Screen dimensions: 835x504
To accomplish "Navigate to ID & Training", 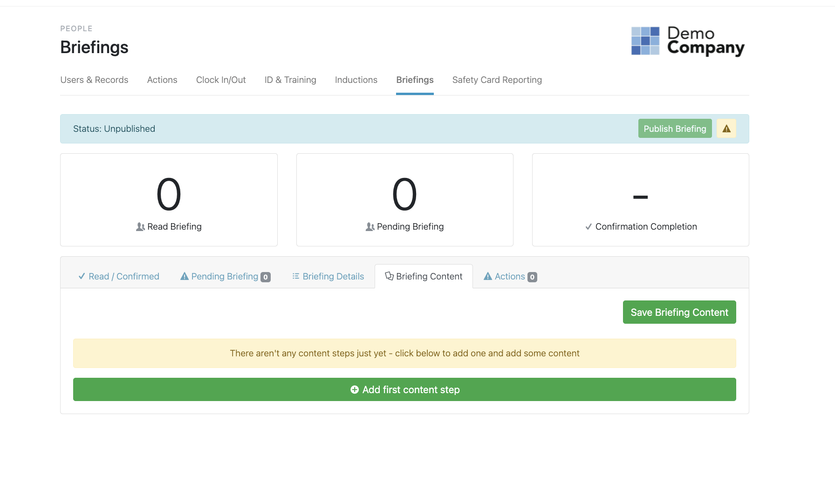I will pos(290,80).
